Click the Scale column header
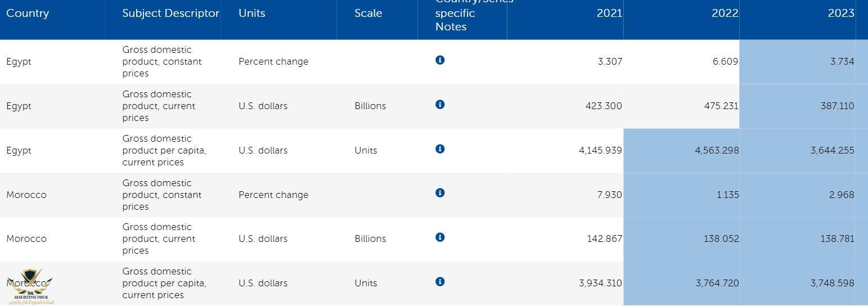Viewport: 868px width, 306px height. coord(368,13)
